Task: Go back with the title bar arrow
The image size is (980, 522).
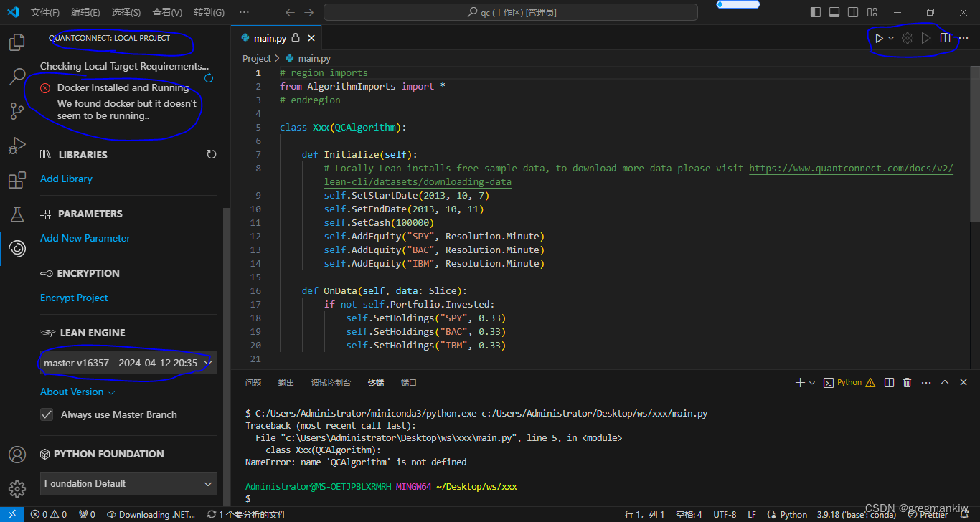Action: [290, 12]
